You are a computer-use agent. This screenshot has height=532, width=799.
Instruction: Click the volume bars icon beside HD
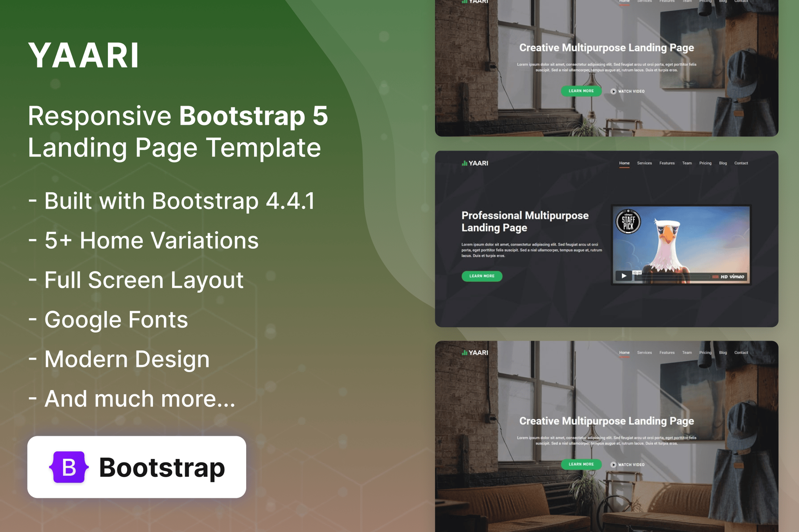pyautogui.click(x=715, y=277)
